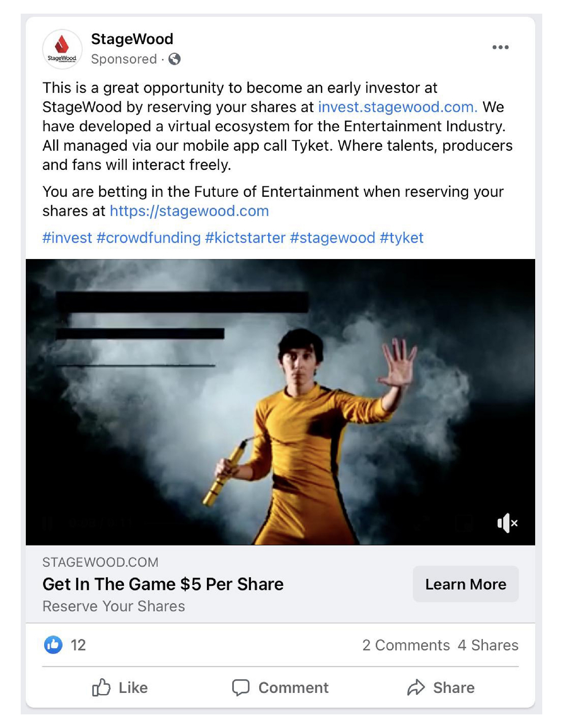
Task: Click the #invest hashtag
Action: [x=67, y=238]
